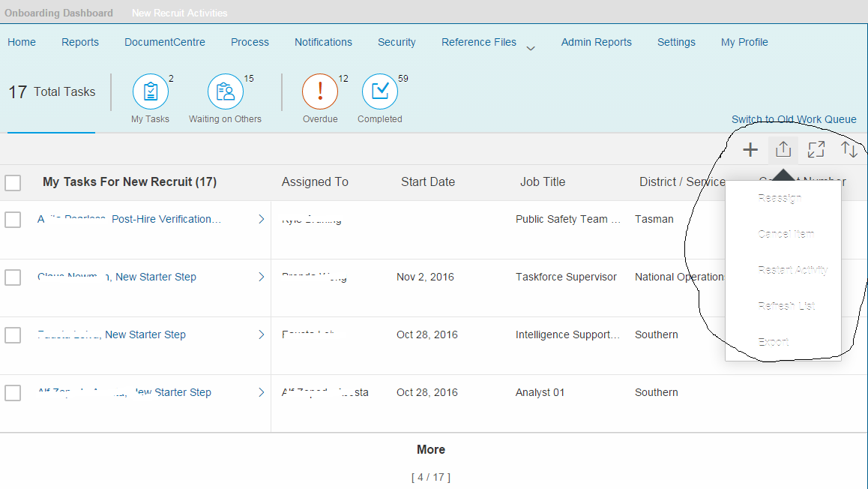Click Reference Files menu label
The width and height of the screenshot is (868, 489).
coord(479,42)
